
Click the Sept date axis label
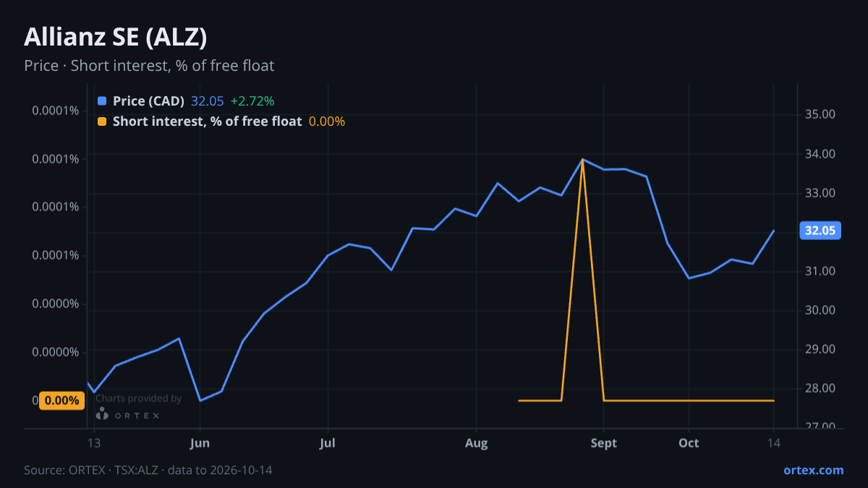(x=604, y=443)
